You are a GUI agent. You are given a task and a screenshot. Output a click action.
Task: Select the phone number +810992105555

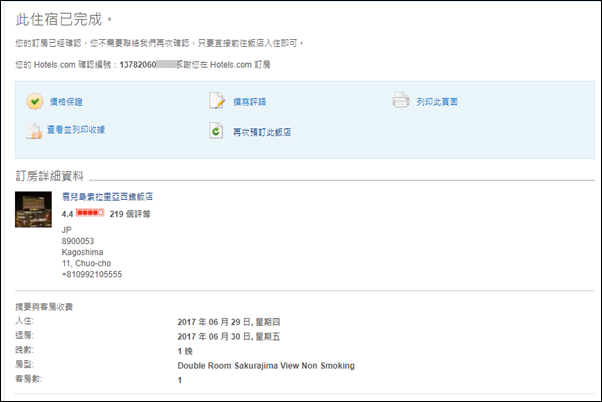92,275
